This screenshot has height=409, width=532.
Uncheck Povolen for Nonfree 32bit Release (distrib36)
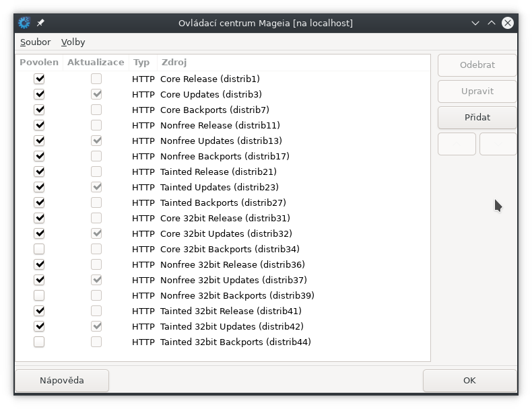[39, 264]
